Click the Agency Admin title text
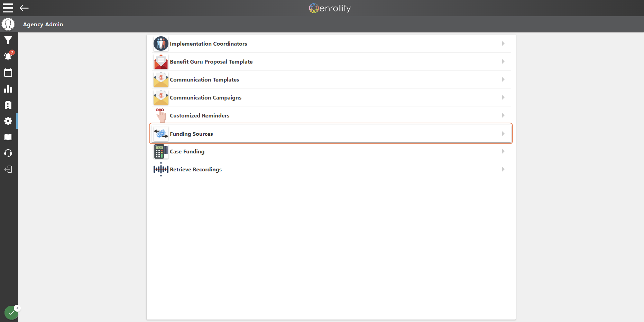Screen dimensions: 644x322 [43, 24]
